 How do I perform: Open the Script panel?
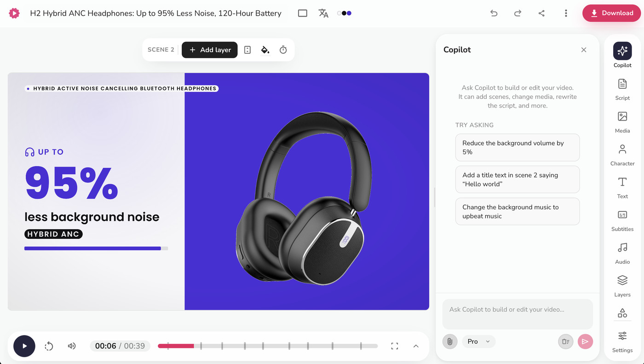(x=622, y=89)
